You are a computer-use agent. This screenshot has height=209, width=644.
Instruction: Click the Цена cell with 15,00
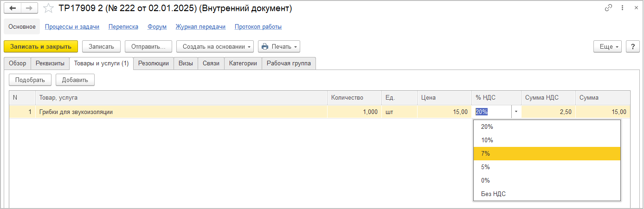(x=444, y=112)
